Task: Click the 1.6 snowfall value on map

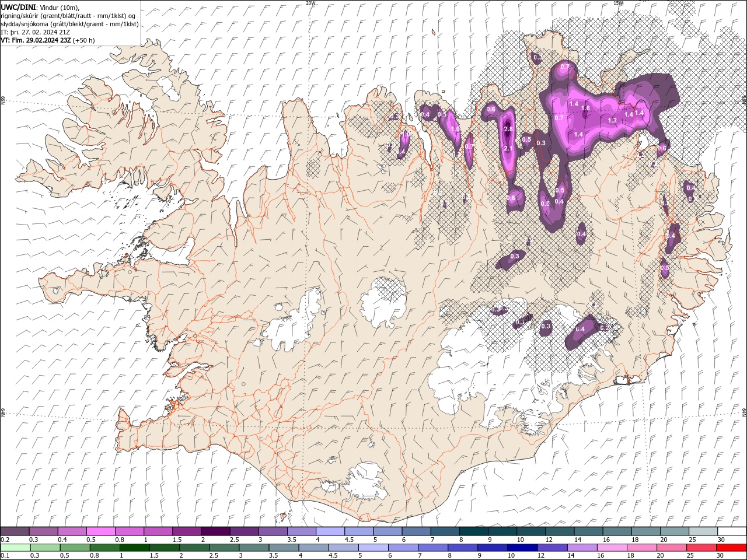Action: click(586, 108)
